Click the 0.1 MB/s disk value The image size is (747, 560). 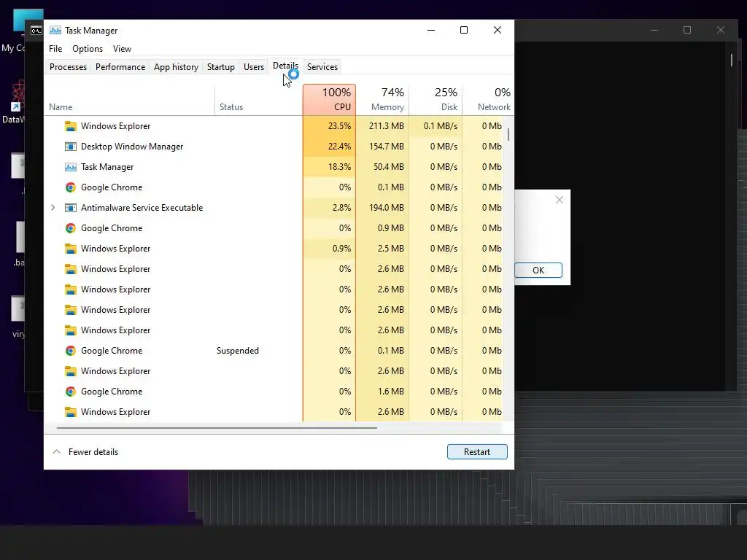[x=440, y=126]
